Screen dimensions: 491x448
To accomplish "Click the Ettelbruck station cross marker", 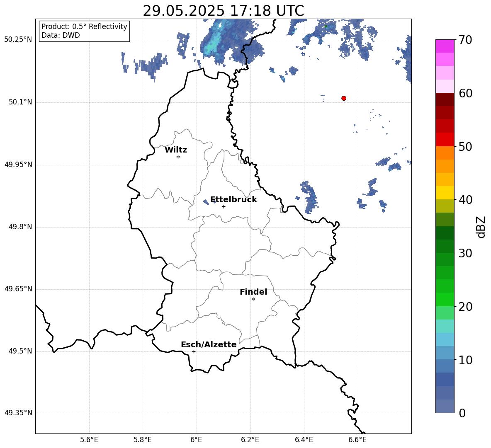I will click(224, 206).
